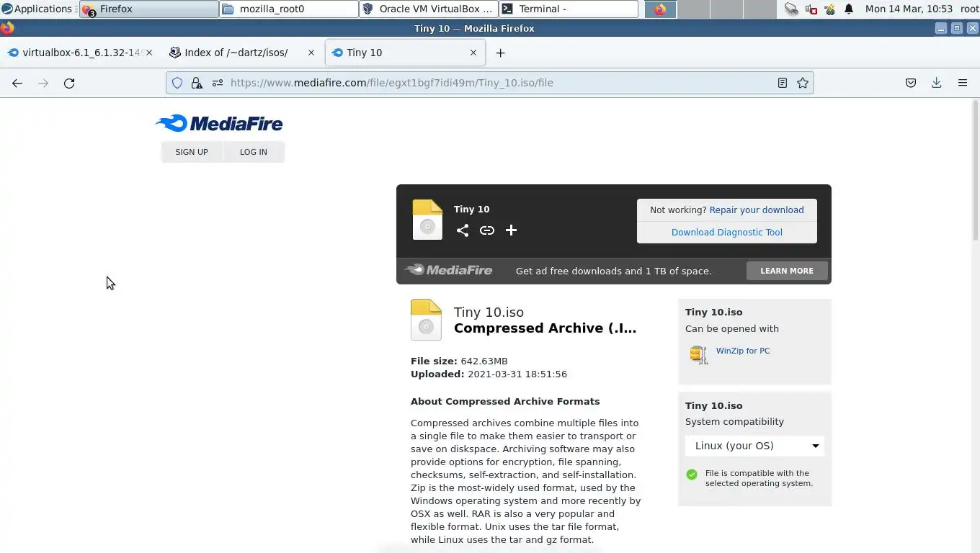The height and width of the screenshot is (553, 980).
Task: Open the notification bell in system tray
Action: click(x=849, y=9)
